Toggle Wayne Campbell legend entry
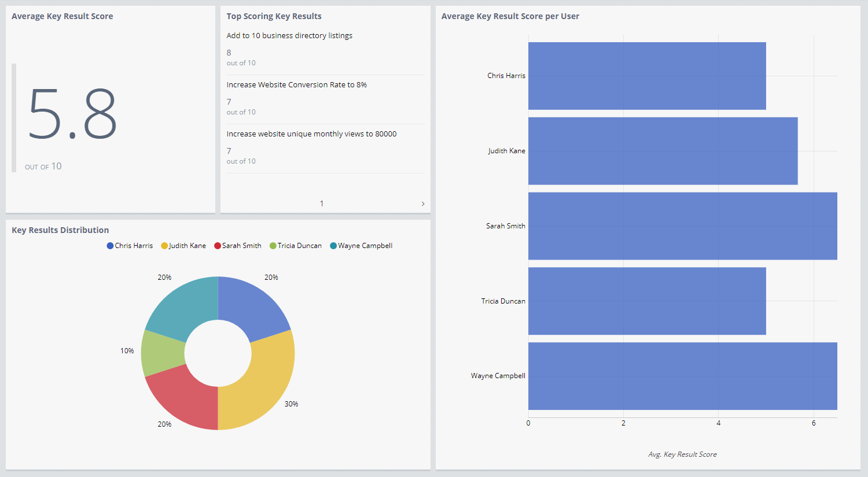The image size is (868, 477). (x=361, y=246)
